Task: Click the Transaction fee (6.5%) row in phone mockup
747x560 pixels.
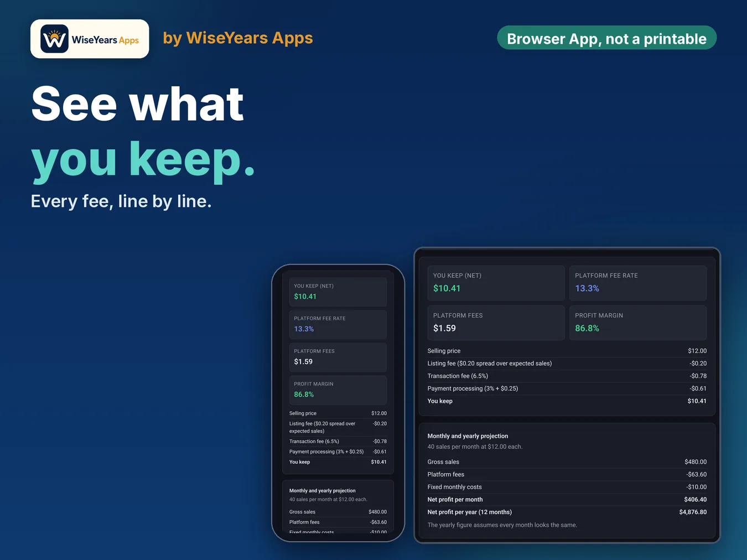Action: point(338,442)
